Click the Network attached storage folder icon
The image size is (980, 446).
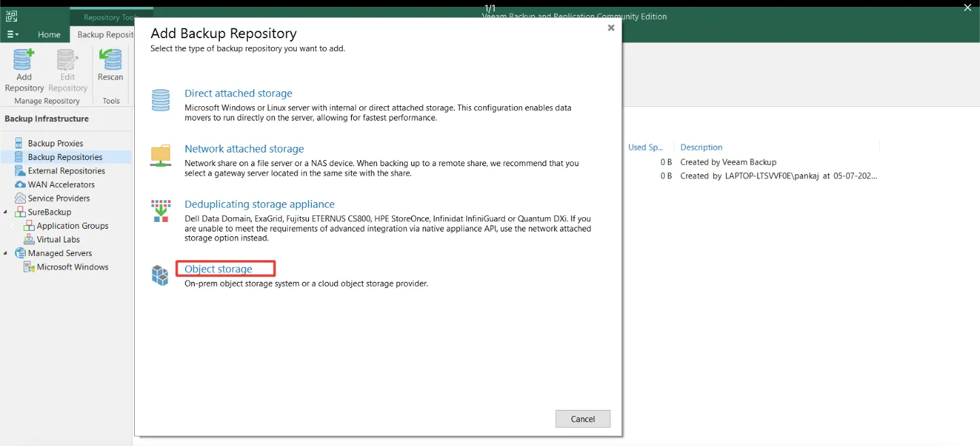click(x=161, y=156)
